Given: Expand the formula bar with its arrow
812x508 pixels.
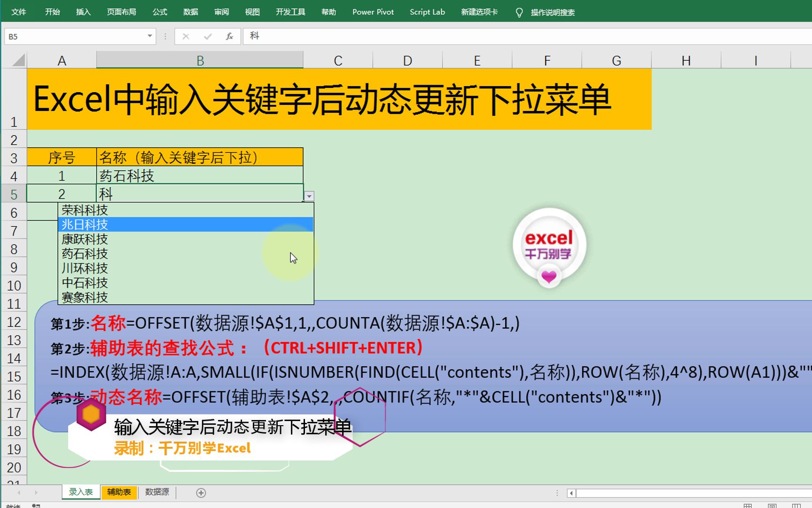Looking at the screenshot, I should pos(806,36).
